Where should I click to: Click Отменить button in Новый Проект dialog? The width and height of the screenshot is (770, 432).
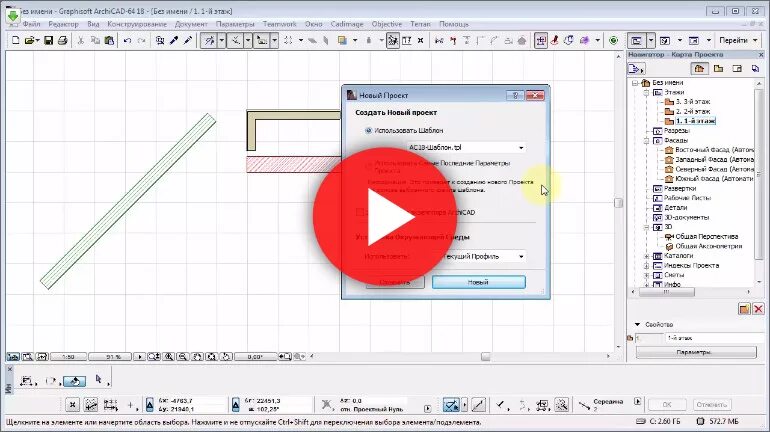(395, 282)
